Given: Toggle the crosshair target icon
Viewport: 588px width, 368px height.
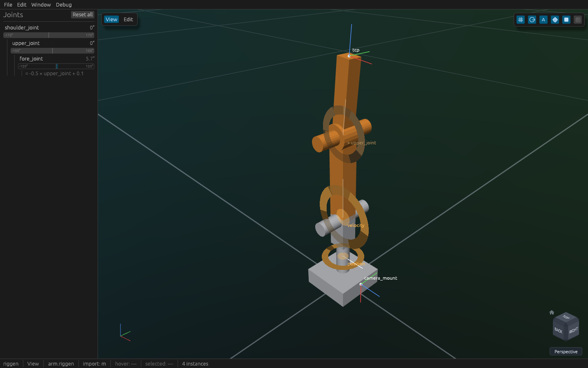Looking at the screenshot, I should pos(555,20).
